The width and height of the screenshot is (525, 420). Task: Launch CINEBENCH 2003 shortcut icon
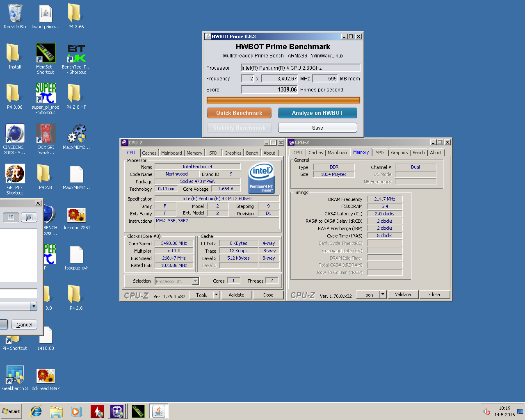(x=15, y=139)
